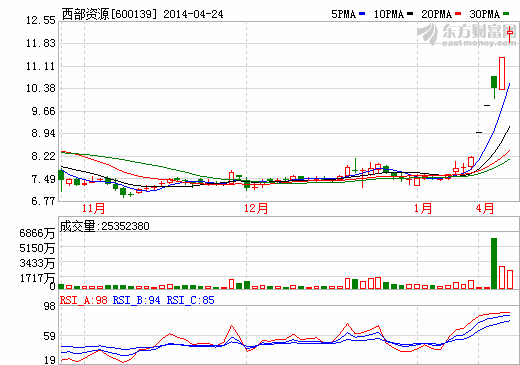520x365 pixels.
Task: Click the black 10PMA color swatch
Action: tap(410, 14)
